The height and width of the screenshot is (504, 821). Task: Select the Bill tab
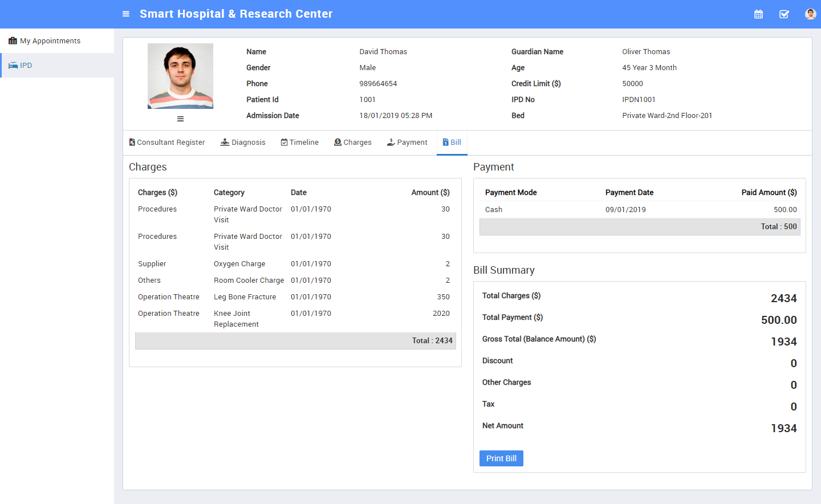click(452, 143)
